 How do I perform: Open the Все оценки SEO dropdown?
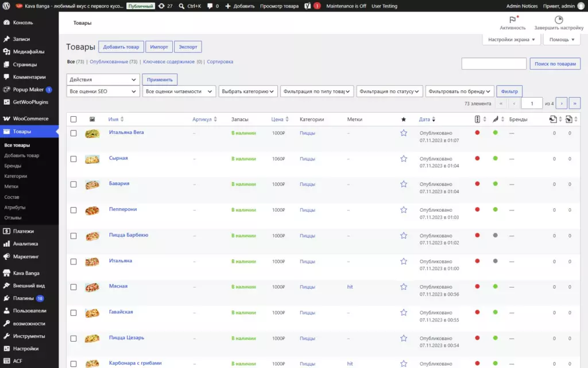click(x=103, y=91)
